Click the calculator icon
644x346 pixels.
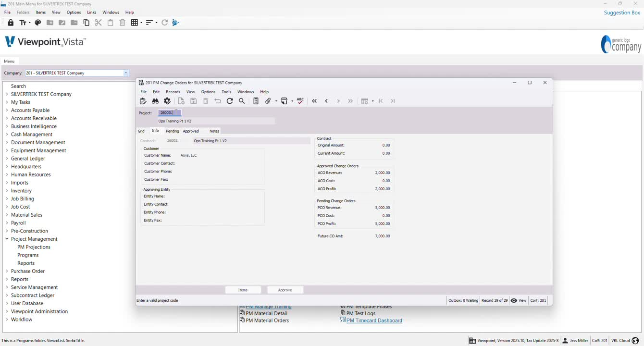click(256, 101)
